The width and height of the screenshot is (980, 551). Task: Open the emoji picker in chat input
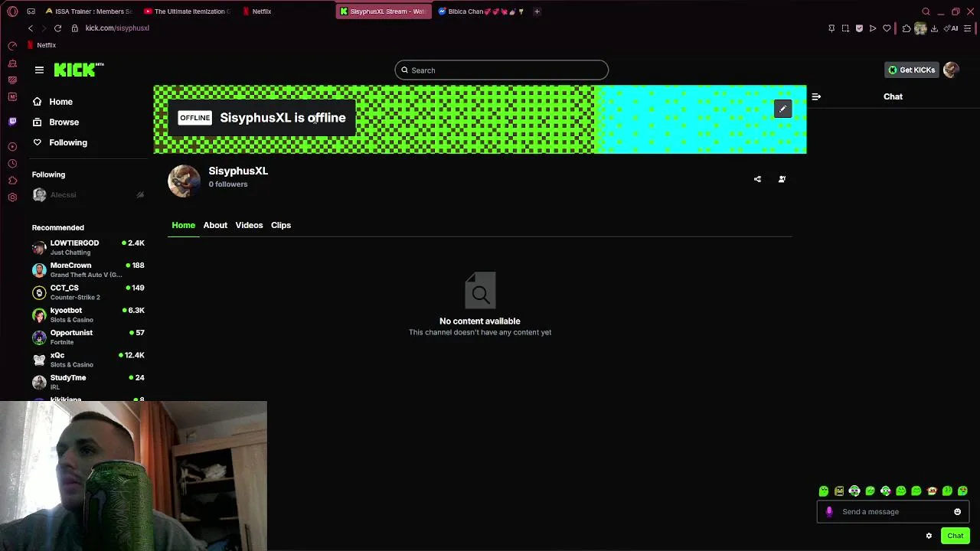click(957, 512)
